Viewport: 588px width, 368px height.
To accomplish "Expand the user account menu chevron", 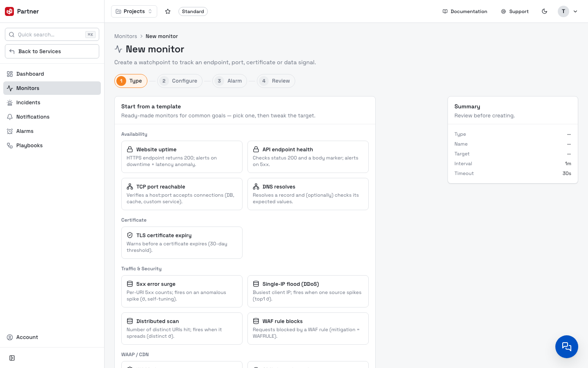I will pyautogui.click(x=575, y=11).
